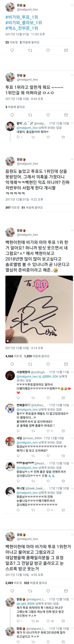Open the #엑소_전부문_1위 hashtag

[x=22, y=28]
